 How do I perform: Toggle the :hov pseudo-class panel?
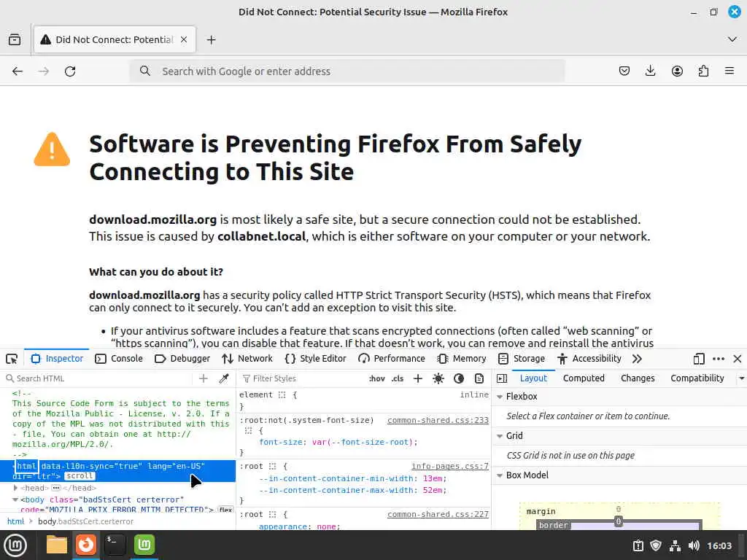377,378
